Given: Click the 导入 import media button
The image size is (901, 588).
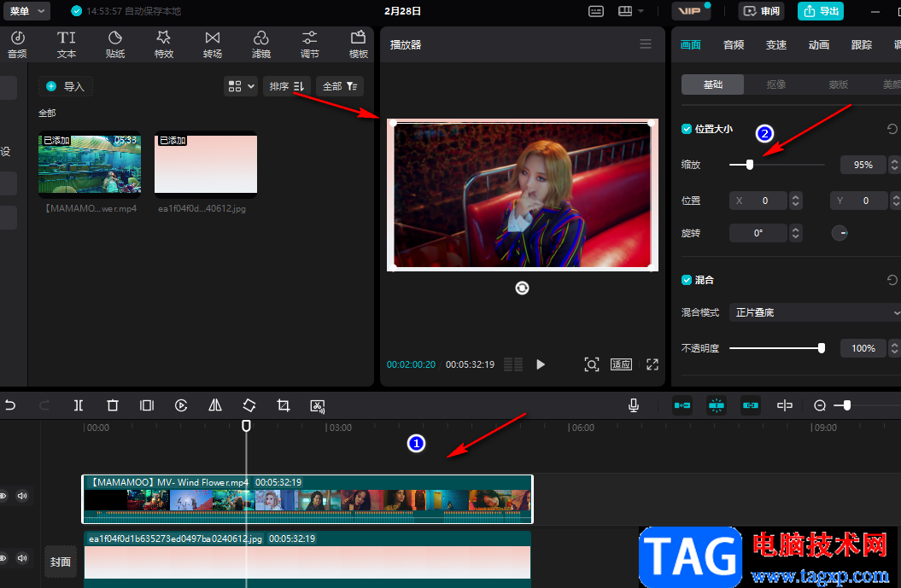Looking at the screenshot, I should point(66,86).
